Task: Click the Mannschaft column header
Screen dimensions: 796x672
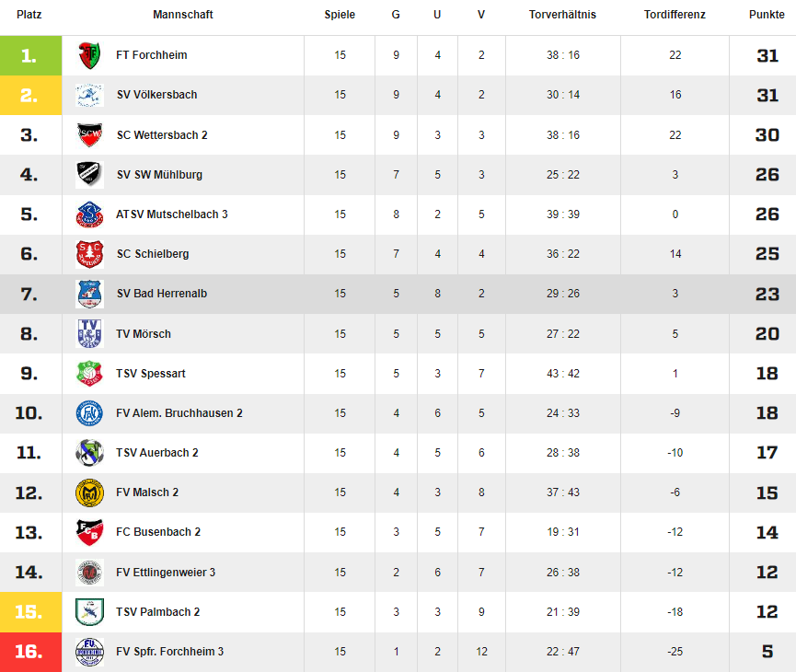Action: [x=183, y=15]
